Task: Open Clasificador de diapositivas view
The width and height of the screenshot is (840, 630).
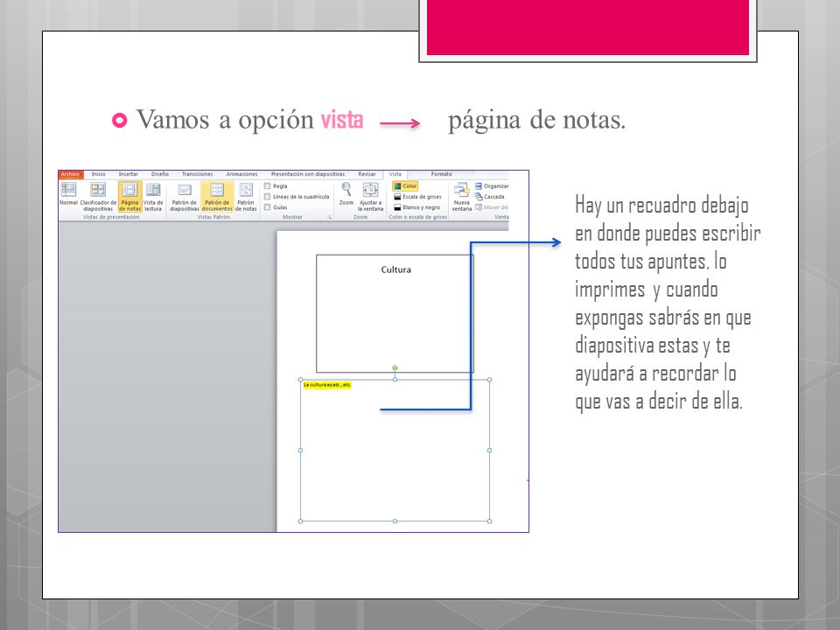Action: pyautogui.click(x=98, y=197)
